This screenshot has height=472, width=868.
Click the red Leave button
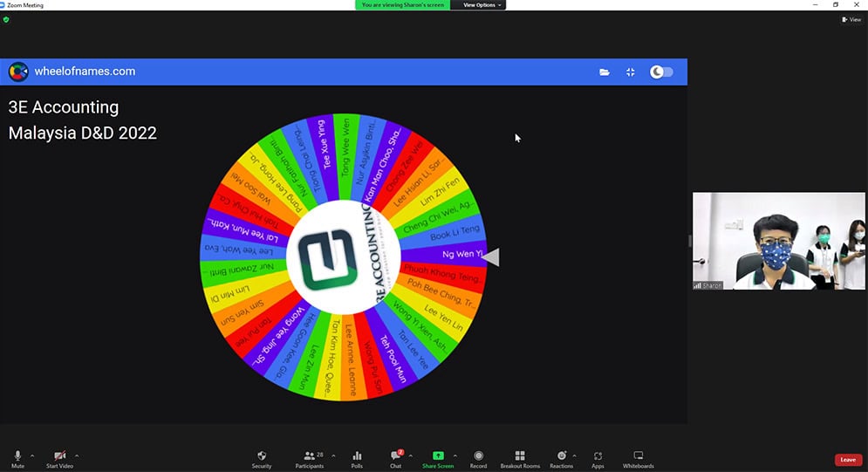[848, 459]
